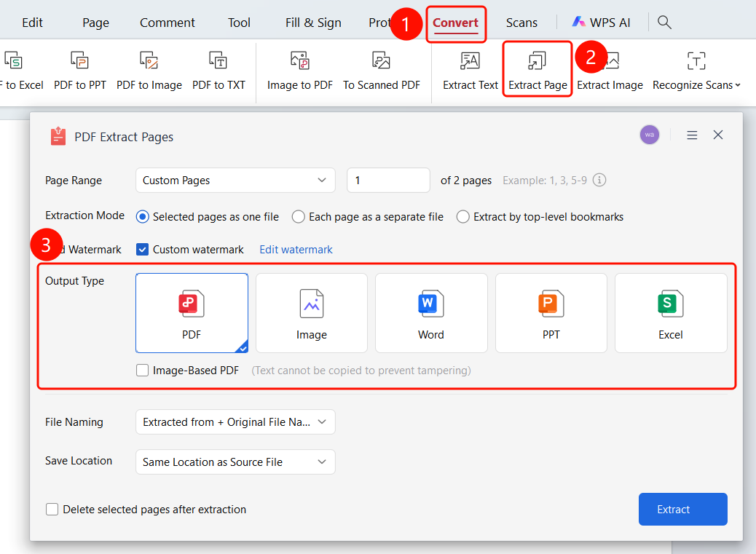Screen dimensions: 756x554
Task: Open the Scans tab
Action: click(x=521, y=23)
